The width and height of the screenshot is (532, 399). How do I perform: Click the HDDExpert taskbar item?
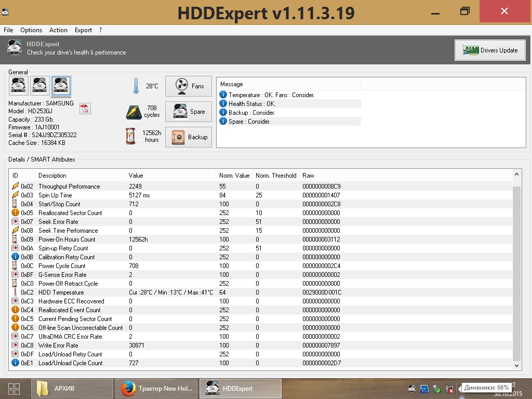pos(240,389)
